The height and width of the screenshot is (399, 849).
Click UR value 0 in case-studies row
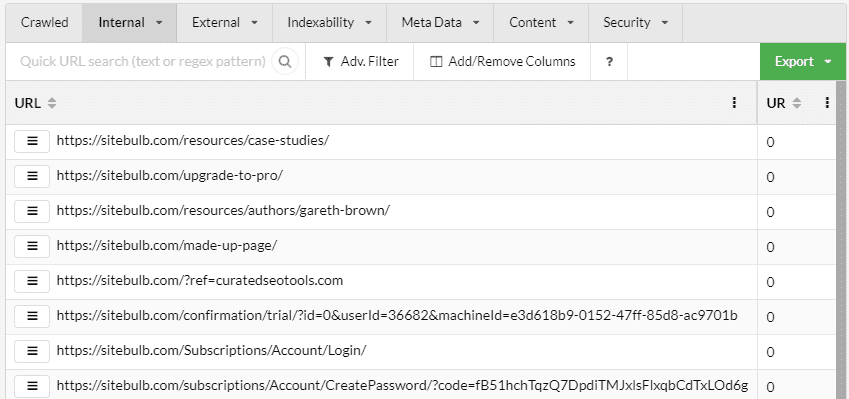(770, 142)
